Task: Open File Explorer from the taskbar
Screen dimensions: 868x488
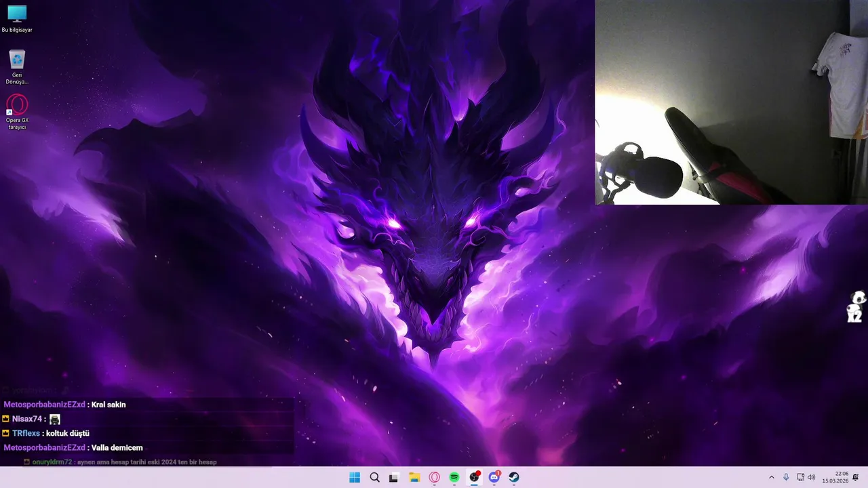Action: (414, 477)
